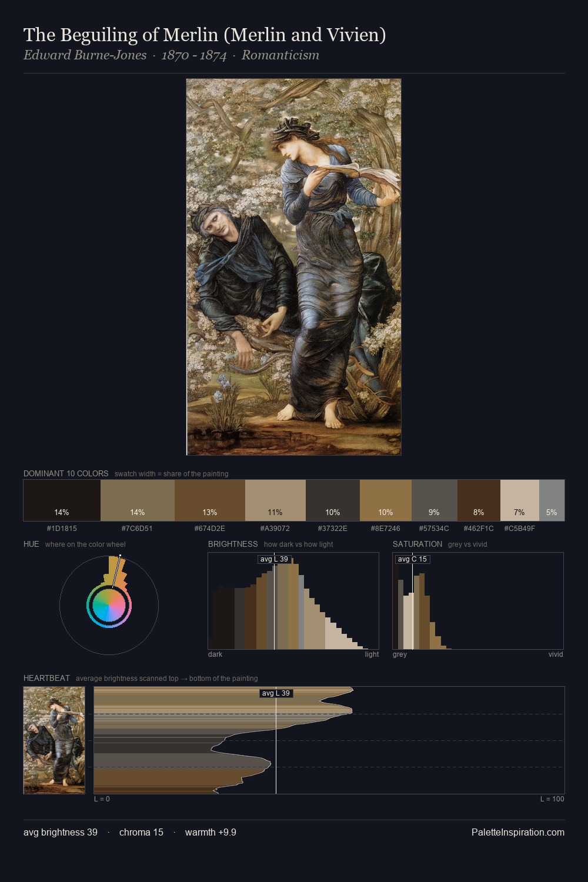Click the "BRIGHTNESS" section heading

coord(233,544)
